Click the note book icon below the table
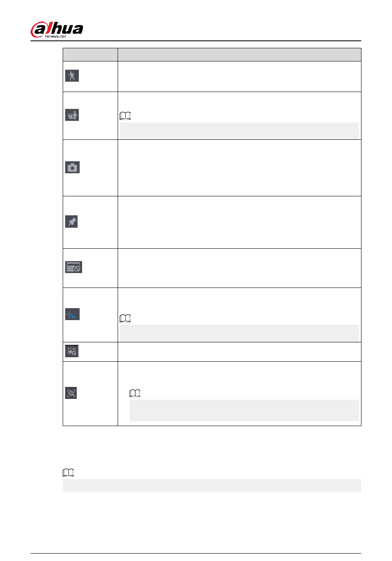This screenshot has height=561, width=392. (68, 473)
